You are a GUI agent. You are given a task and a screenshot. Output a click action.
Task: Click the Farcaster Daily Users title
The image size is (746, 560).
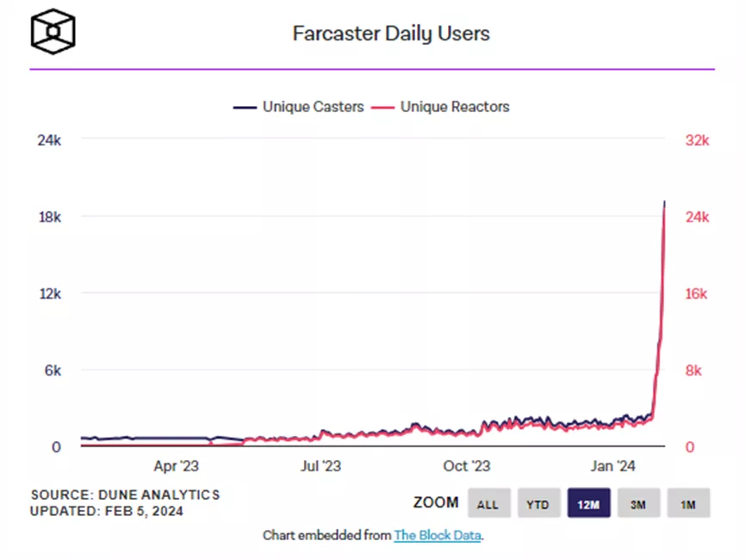pyautogui.click(x=391, y=34)
